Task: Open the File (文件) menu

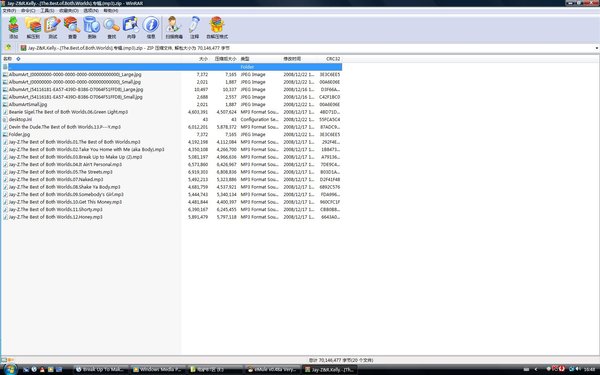Action: coord(9,11)
